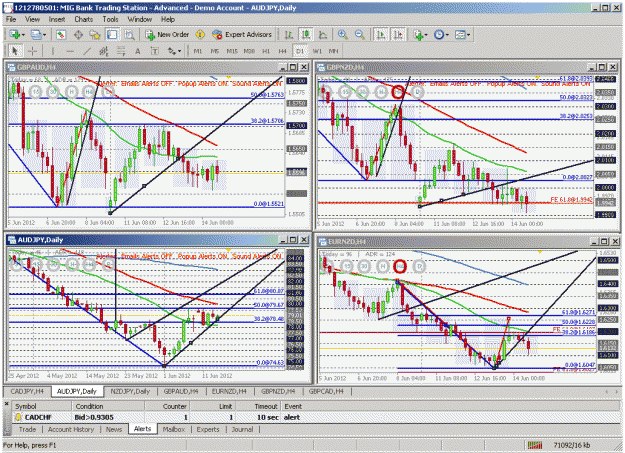Open the Data Window icon
This screenshot has height=453, width=625.
tap(78, 35)
